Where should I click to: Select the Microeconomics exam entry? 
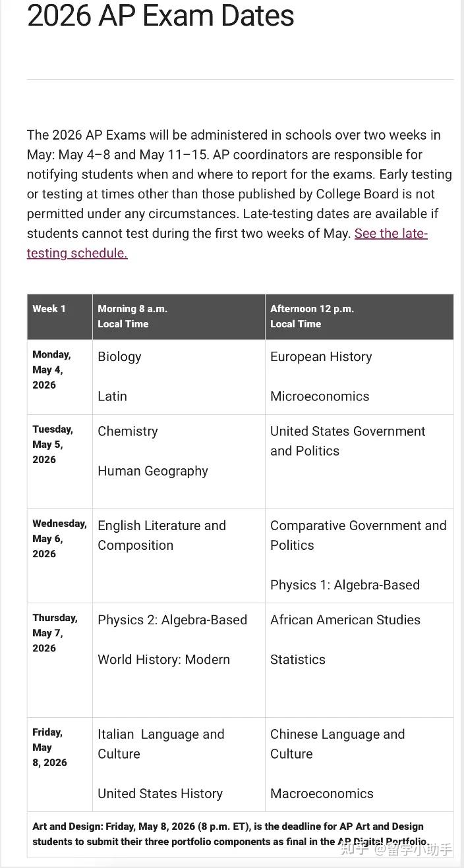(320, 396)
